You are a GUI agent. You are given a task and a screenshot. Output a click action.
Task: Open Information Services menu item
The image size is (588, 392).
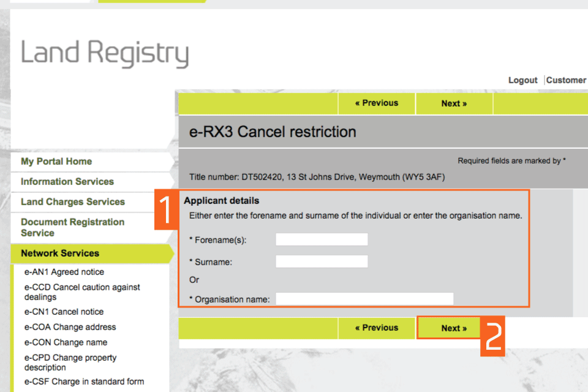[x=67, y=182]
